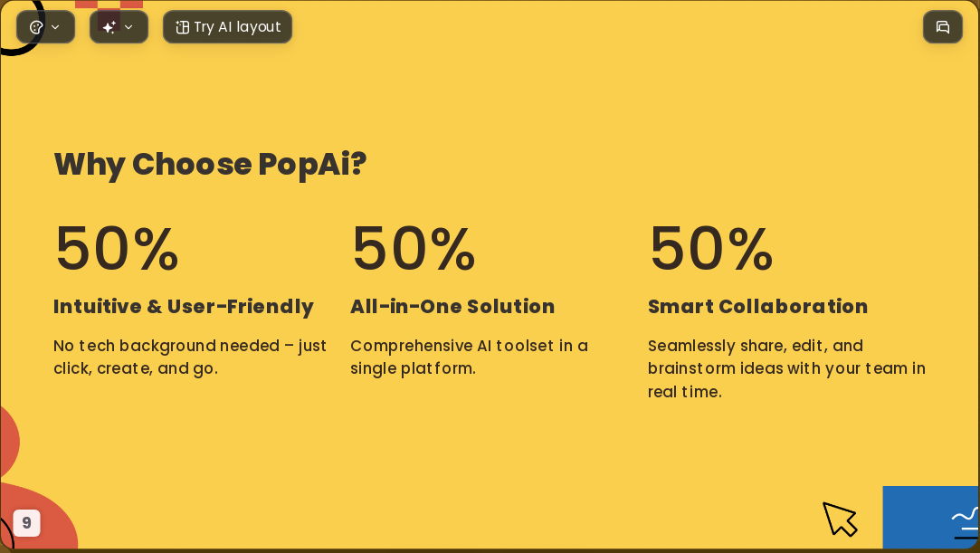This screenshot has height=553, width=980.
Task: Click the "Seamlessly share, edit" description paragraph
Action: (787, 368)
